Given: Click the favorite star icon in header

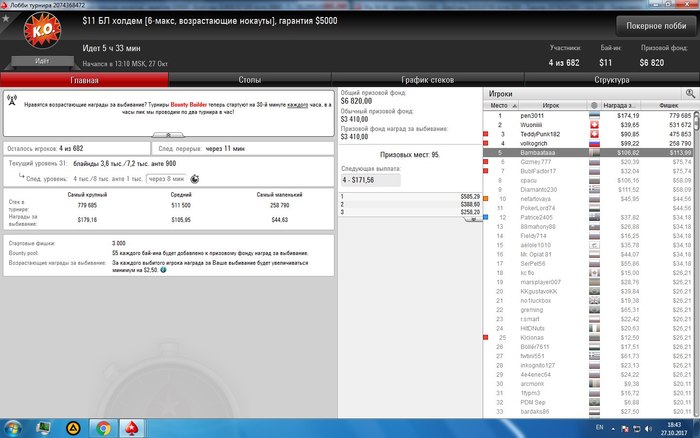Looking at the screenshot, I should click(6, 18).
